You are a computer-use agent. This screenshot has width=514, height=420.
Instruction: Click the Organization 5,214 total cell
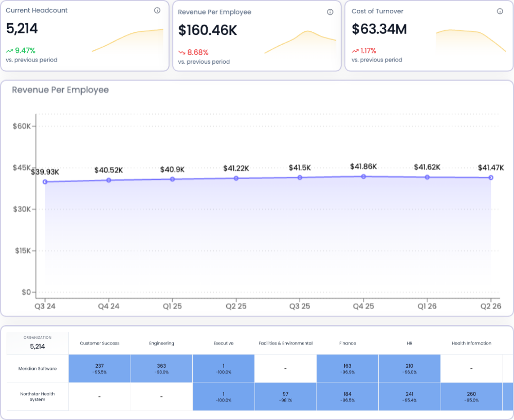(38, 343)
